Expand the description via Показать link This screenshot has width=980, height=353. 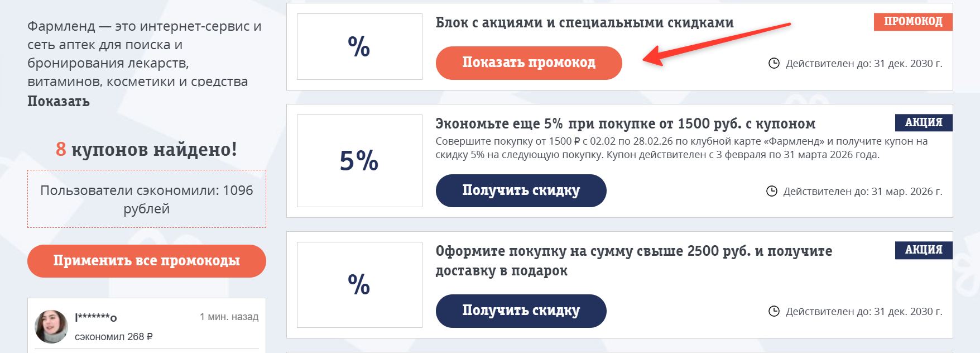[x=57, y=102]
